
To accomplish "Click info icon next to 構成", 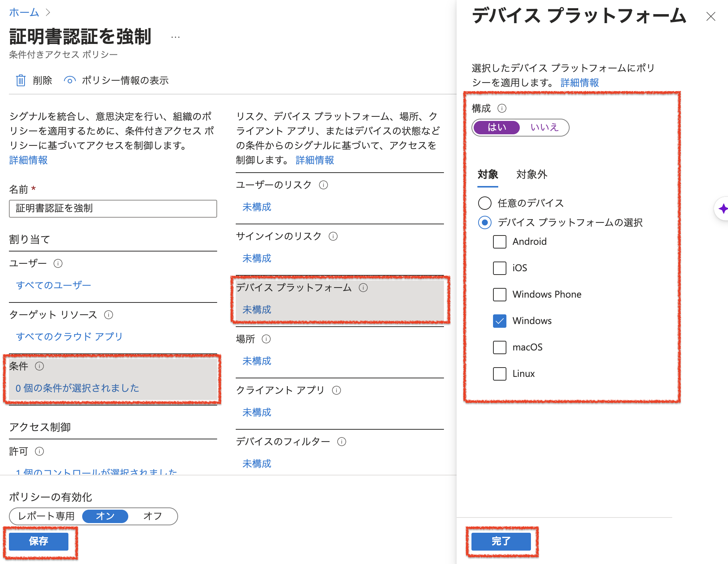I will (502, 108).
